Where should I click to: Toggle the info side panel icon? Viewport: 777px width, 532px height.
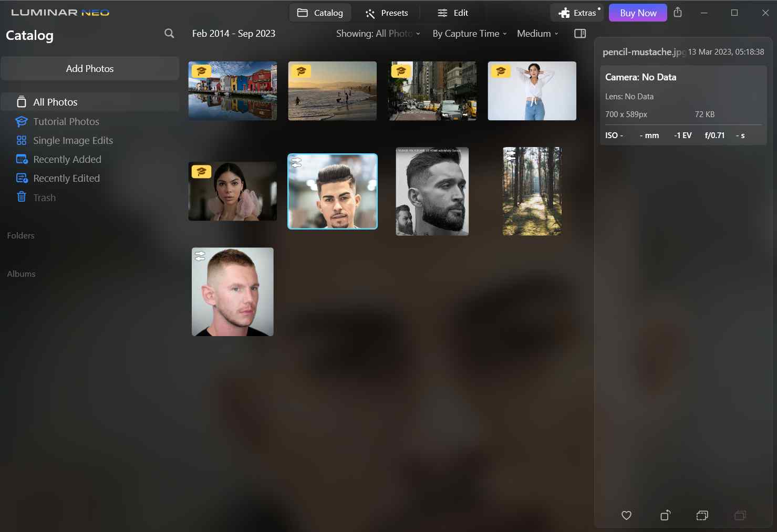coord(580,34)
